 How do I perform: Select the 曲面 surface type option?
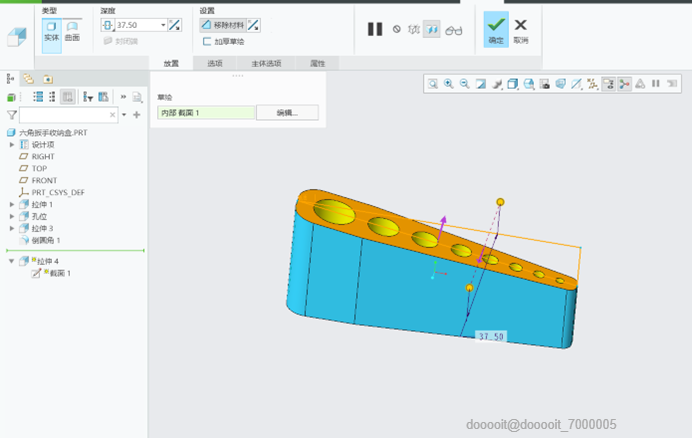point(72,31)
